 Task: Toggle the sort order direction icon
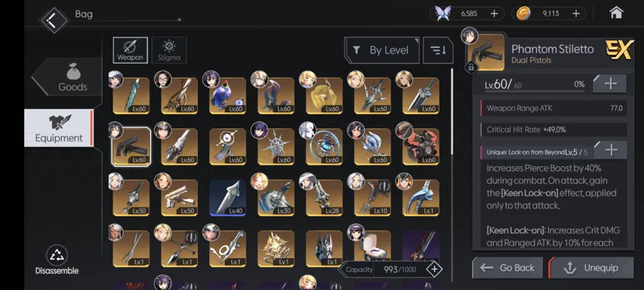coord(438,50)
